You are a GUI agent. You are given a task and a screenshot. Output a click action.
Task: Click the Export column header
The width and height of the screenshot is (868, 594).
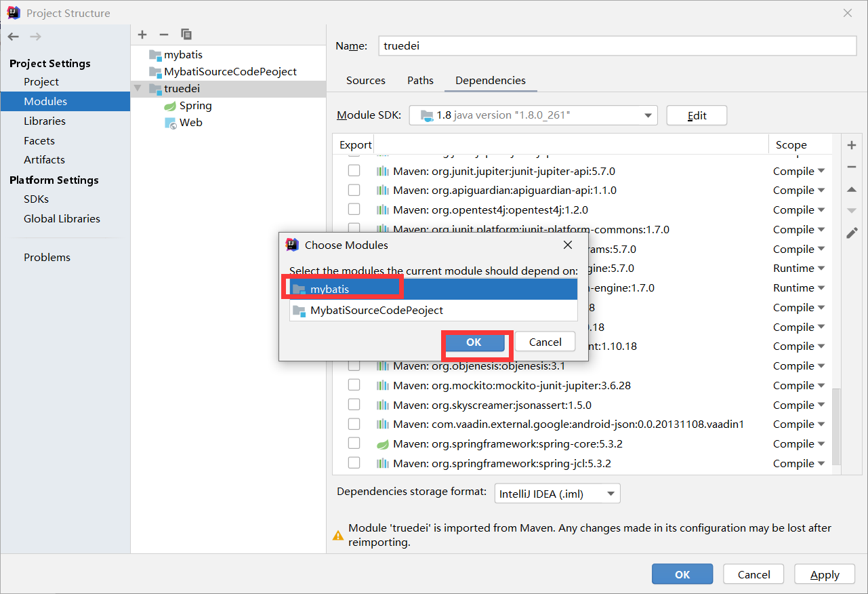[x=356, y=144]
